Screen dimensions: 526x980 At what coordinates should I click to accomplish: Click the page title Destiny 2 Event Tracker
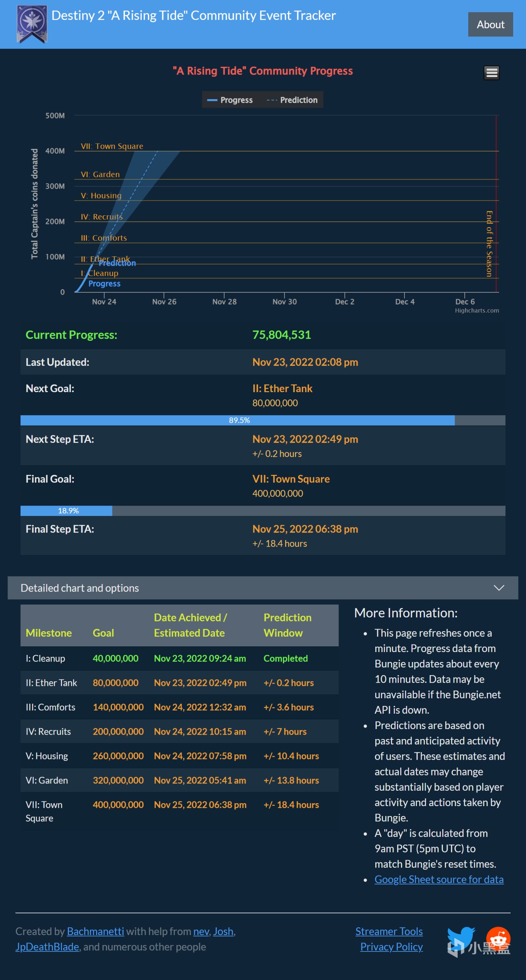tap(194, 15)
